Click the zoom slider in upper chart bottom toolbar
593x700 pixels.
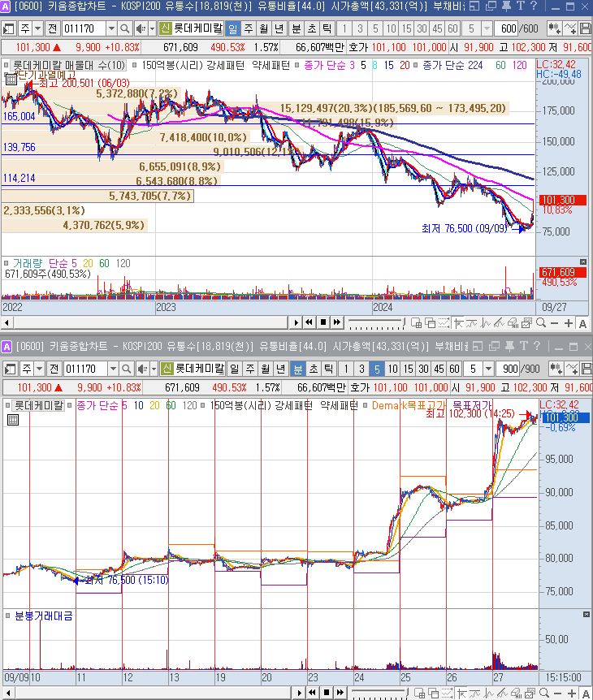[376, 323]
